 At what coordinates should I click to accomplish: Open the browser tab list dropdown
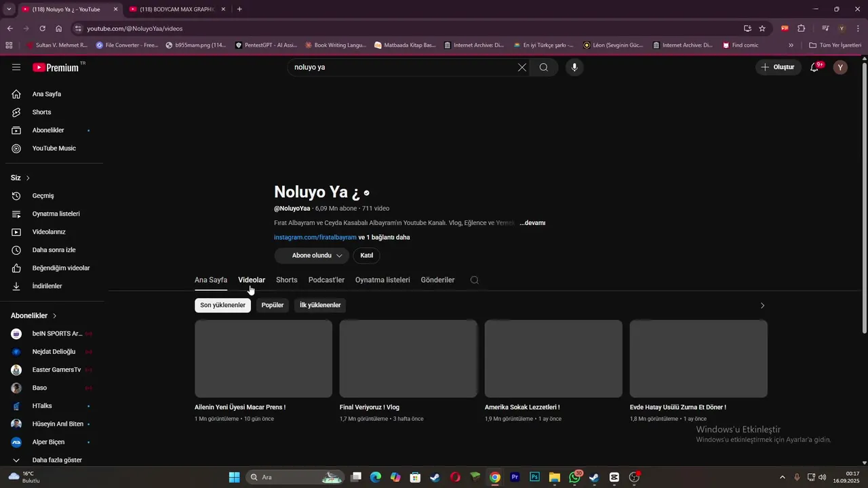(x=9, y=9)
